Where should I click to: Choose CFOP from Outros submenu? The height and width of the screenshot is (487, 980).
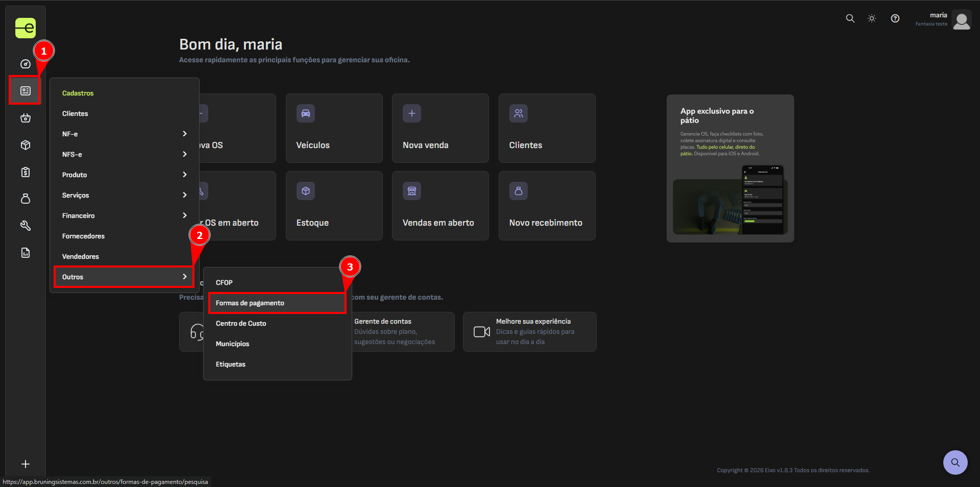(x=278, y=282)
